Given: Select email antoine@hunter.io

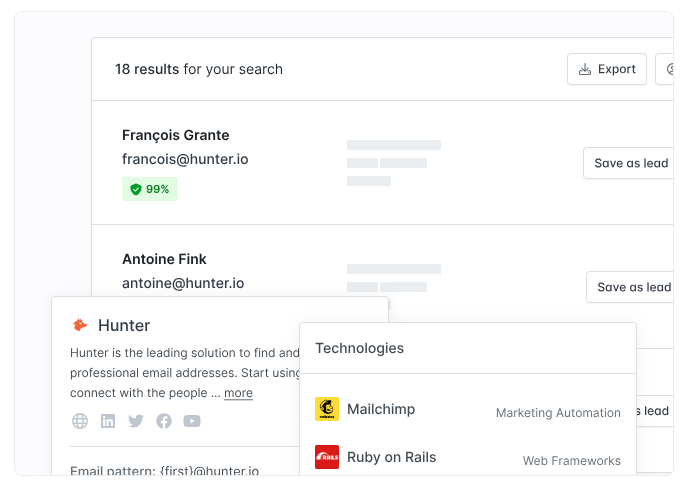Looking at the screenshot, I should [183, 283].
